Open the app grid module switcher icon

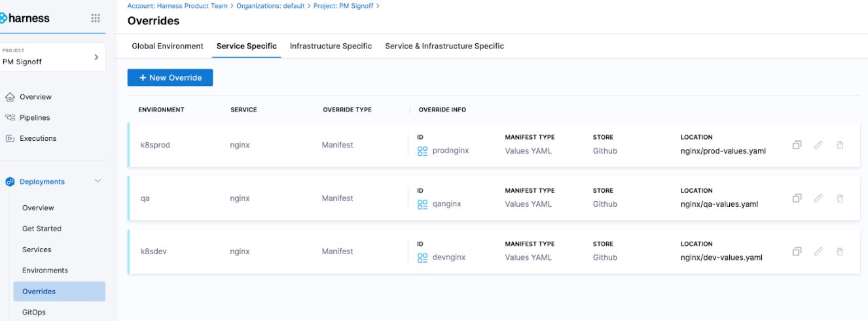[x=96, y=18]
